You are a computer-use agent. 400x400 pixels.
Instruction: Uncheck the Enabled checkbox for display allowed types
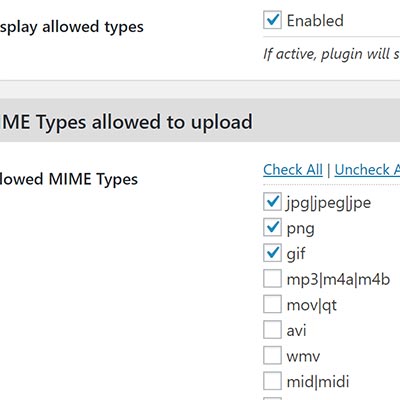coord(272,20)
